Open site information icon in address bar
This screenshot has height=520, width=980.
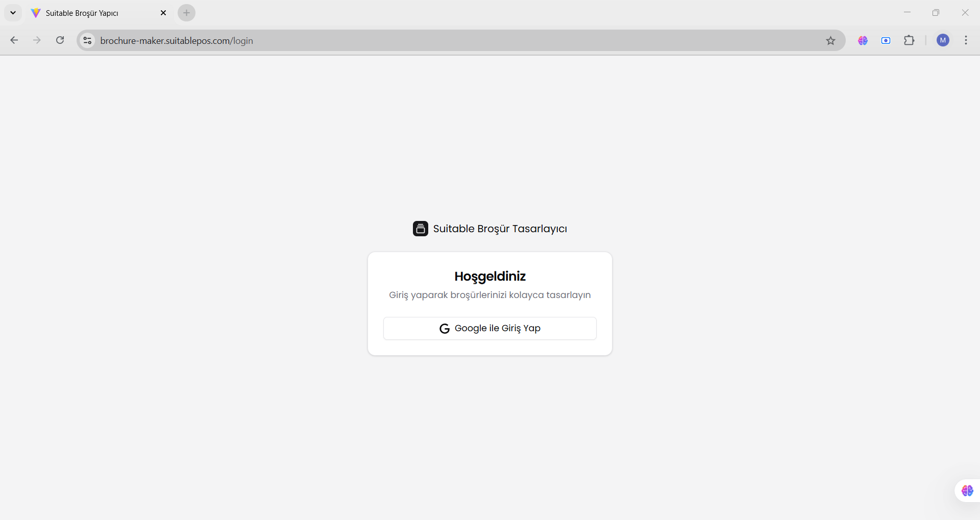tap(88, 40)
